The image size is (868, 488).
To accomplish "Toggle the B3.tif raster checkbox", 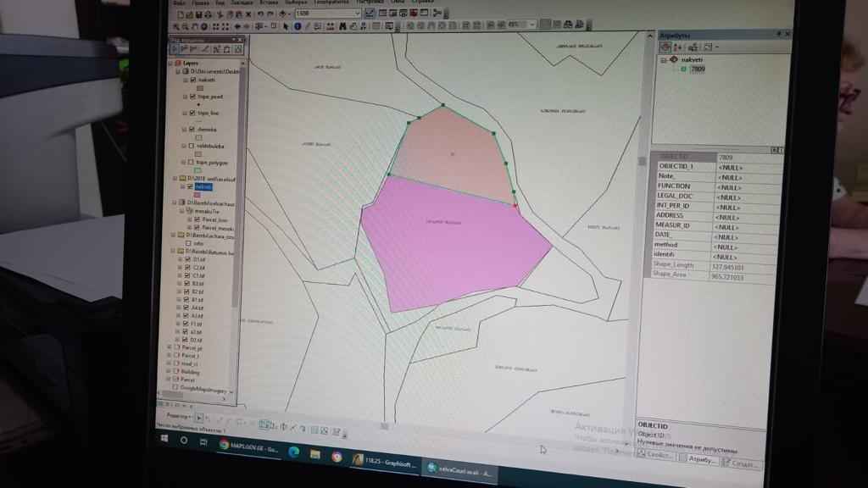I will click(186, 283).
